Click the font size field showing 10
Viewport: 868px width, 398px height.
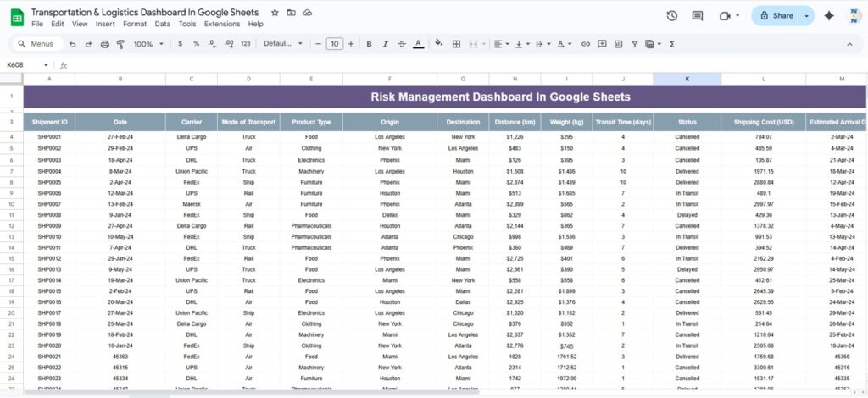pyautogui.click(x=334, y=44)
